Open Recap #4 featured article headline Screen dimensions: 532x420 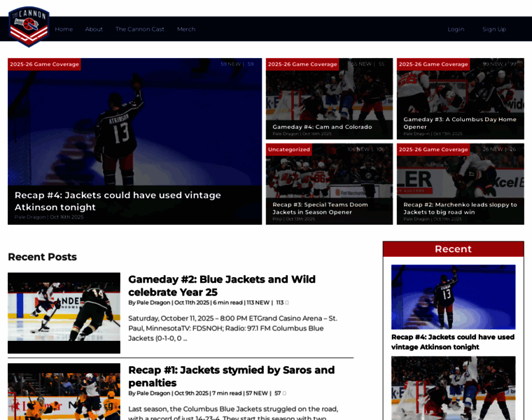(118, 201)
